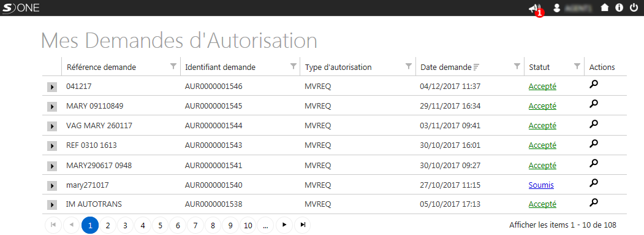Viewport: 644px width, 235px height.
Task: Expand the REF 0310 1613 row
Action: pyautogui.click(x=51, y=145)
